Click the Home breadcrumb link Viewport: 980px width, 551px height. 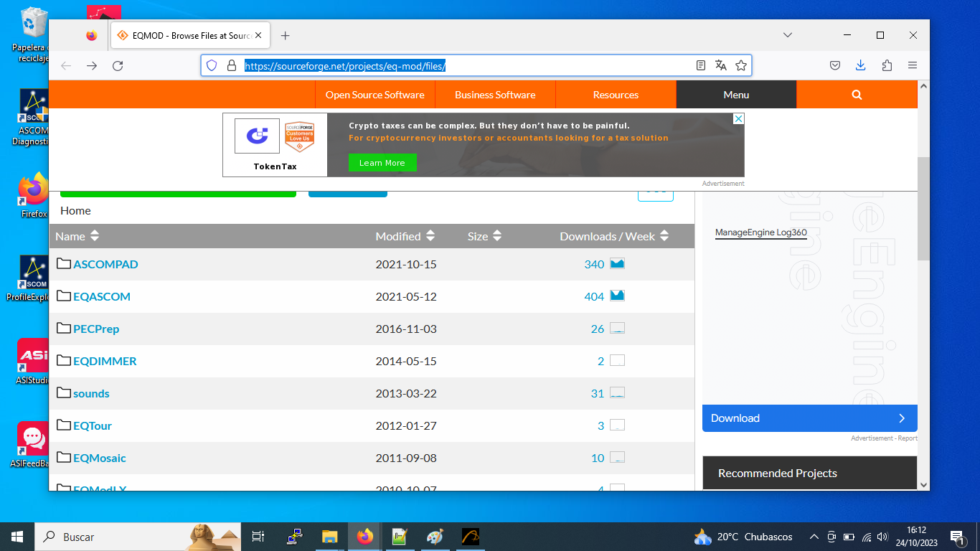[x=75, y=210]
